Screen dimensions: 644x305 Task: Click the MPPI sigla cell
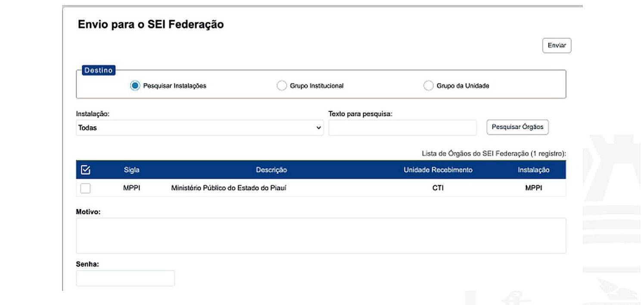pyautogui.click(x=131, y=188)
